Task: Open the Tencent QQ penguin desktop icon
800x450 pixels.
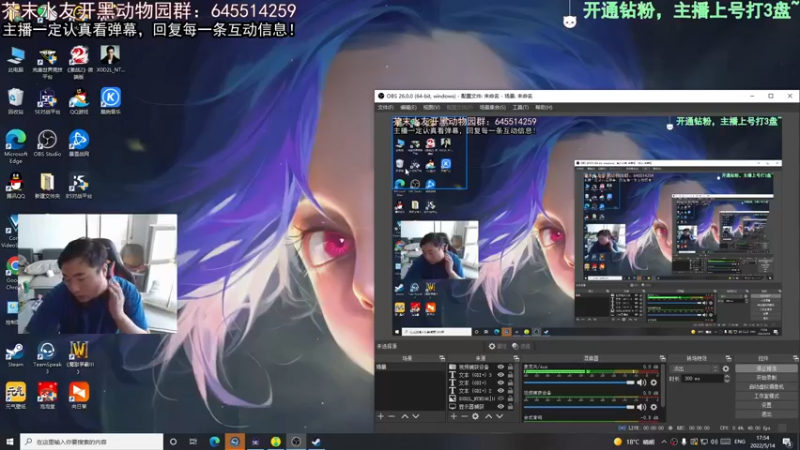Action: pos(16,185)
